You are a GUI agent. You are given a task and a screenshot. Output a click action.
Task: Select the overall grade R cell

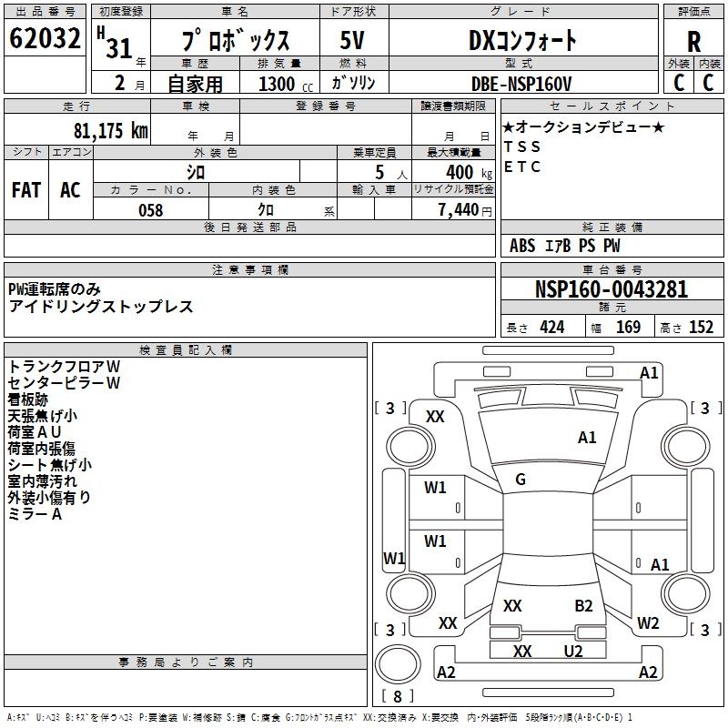point(693,38)
